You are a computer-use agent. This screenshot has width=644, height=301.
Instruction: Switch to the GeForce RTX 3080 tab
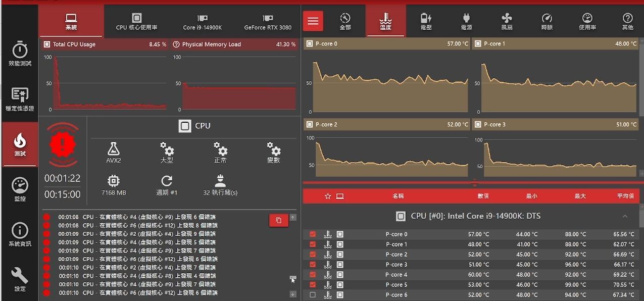pyautogui.click(x=268, y=22)
